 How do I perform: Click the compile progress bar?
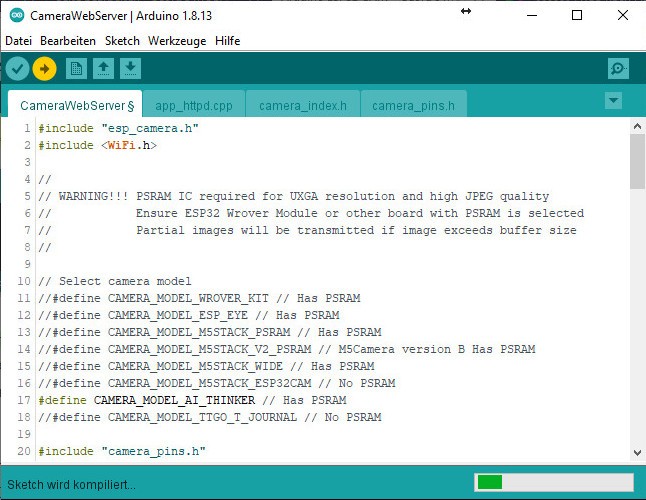[x=554, y=482]
